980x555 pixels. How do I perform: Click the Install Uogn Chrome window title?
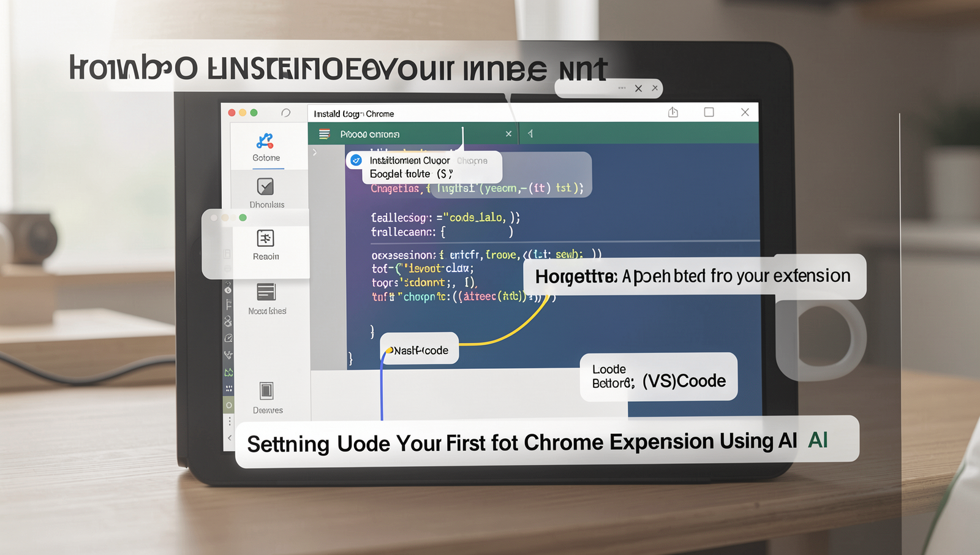point(353,114)
